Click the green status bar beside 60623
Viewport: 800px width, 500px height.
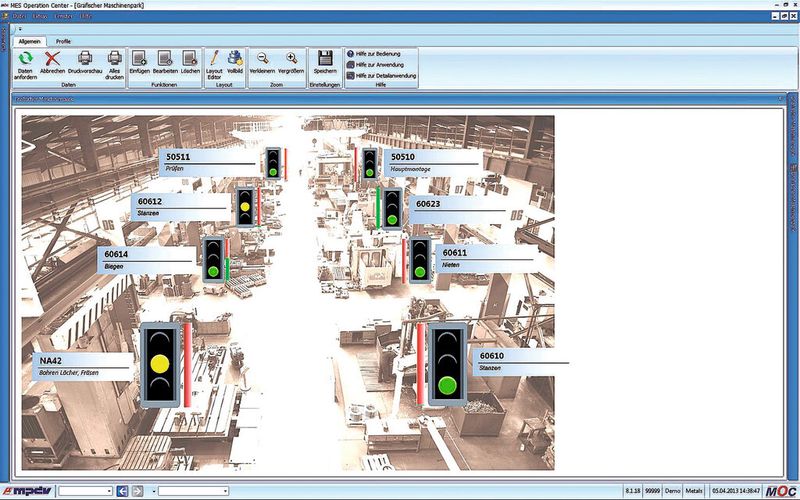point(378,208)
